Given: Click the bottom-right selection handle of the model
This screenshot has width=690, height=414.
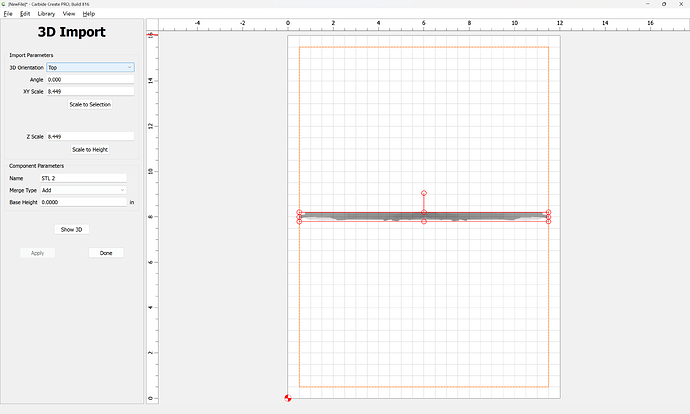Looking at the screenshot, I should click(x=548, y=222).
